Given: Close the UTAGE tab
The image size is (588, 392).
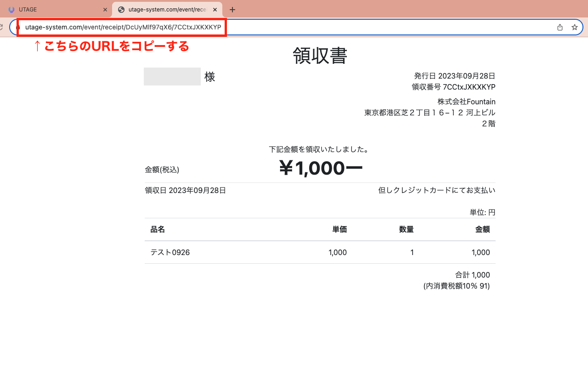Looking at the screenshot, I should tap(105, 10).
